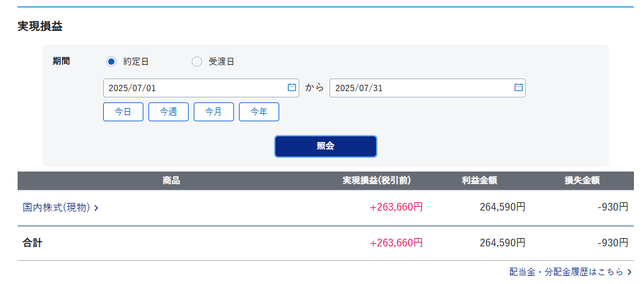Click the 今日 period button
Screen dimensions: 644x284
[x=123, y=112]
